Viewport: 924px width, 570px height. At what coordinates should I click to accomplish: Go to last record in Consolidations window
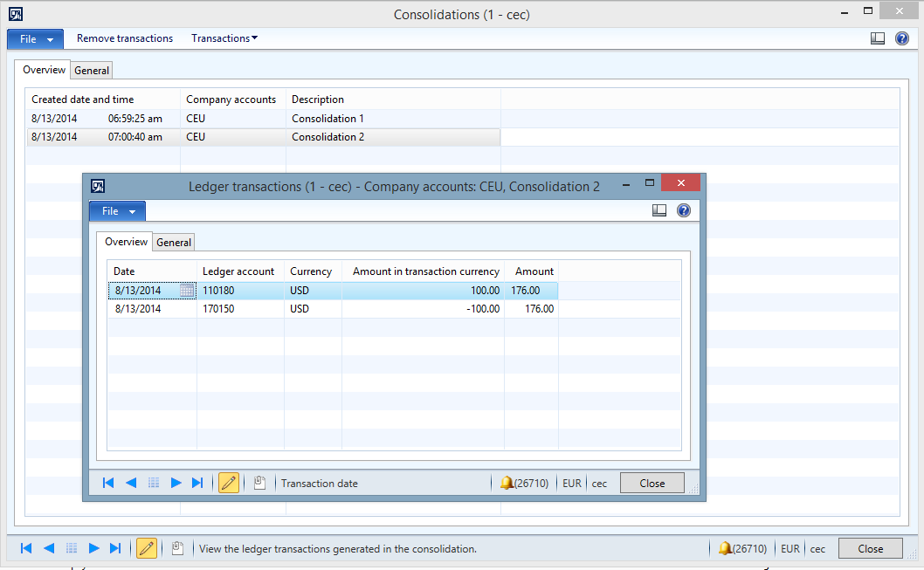[115, 548]
